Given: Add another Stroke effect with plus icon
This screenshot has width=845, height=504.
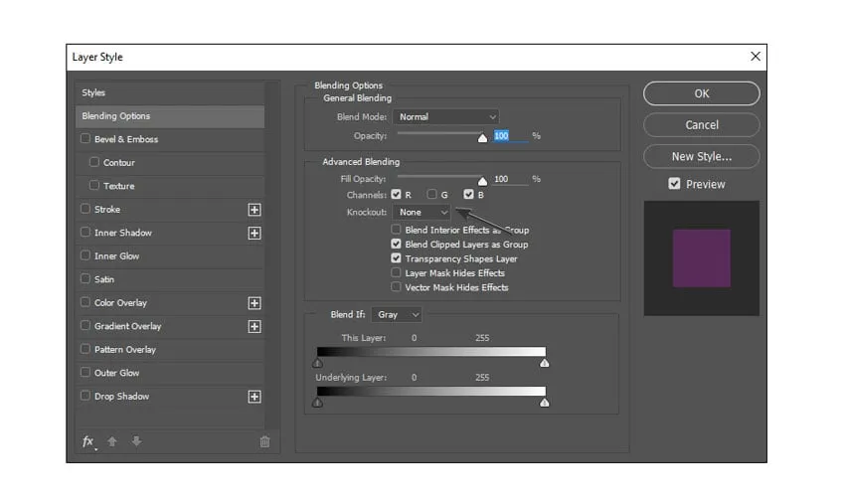Looking at the screenshot, I should coord(254,210).
